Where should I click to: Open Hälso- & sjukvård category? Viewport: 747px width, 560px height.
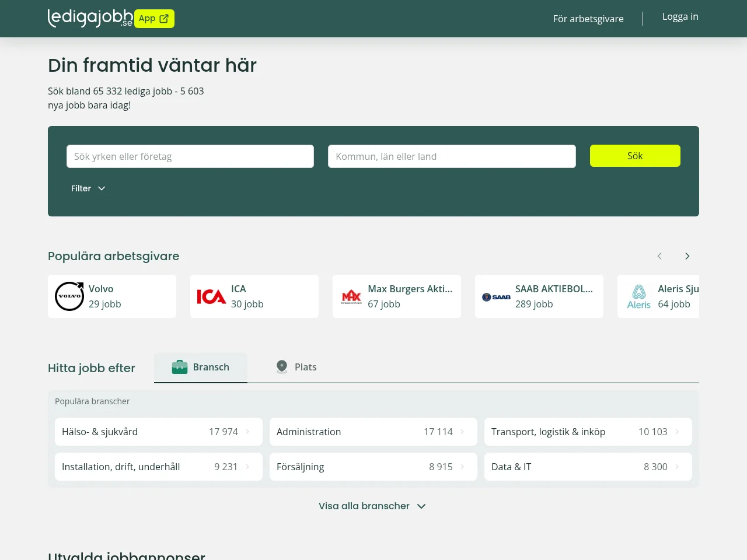159,432
